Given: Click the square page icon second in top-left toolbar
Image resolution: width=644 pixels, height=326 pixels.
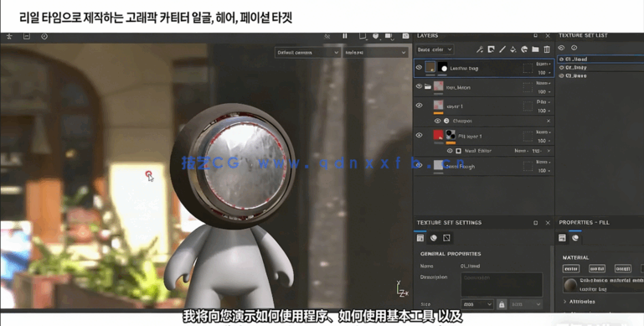Looking at the screenshot, I should (x=27, y=36).
